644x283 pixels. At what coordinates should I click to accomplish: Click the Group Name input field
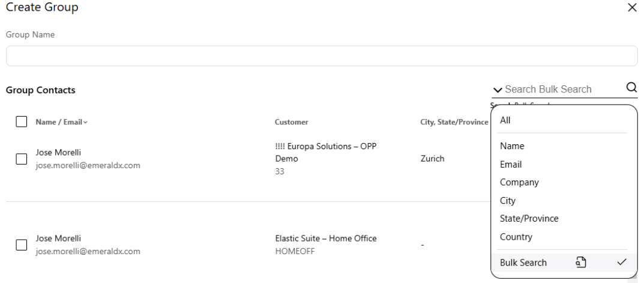click(322, 56)
